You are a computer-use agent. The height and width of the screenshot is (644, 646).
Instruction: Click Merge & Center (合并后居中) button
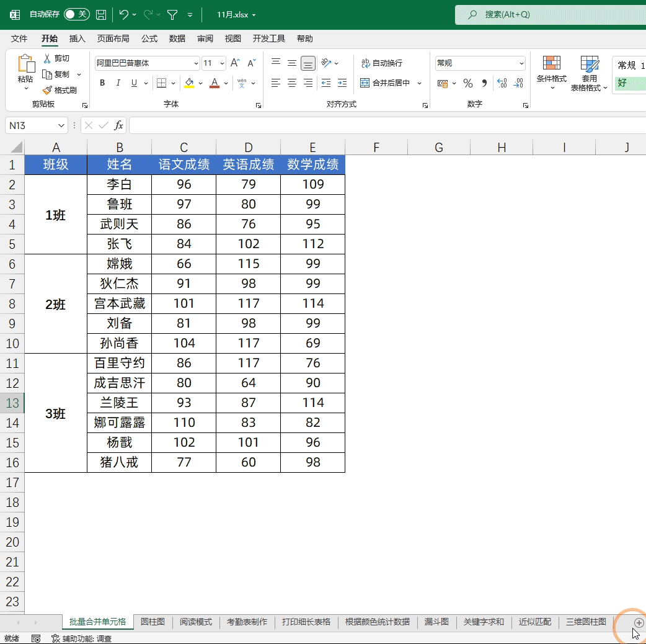[385, 83]
